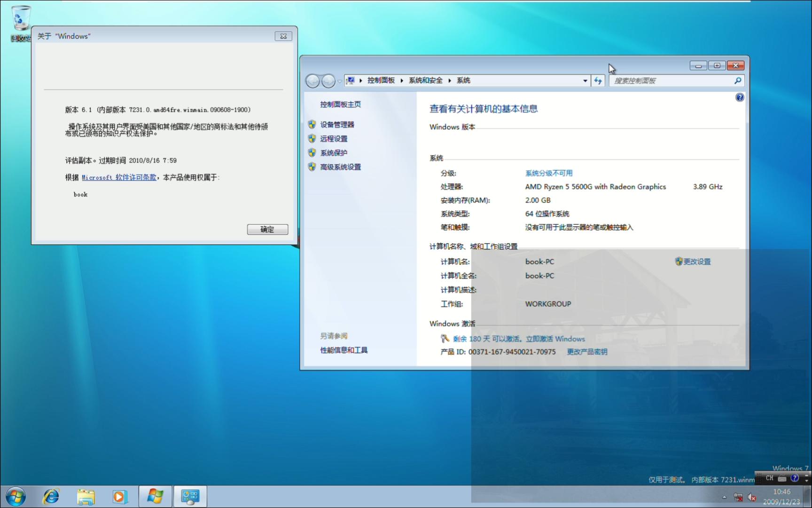Expand arrow after 系统和安全 breadcrumb
812x508 pixels.
[450, 81]
